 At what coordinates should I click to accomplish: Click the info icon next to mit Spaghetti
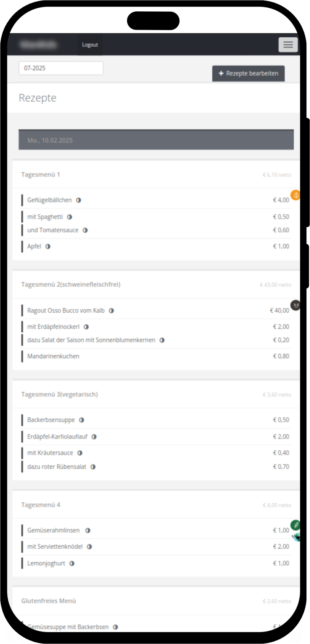69,217
